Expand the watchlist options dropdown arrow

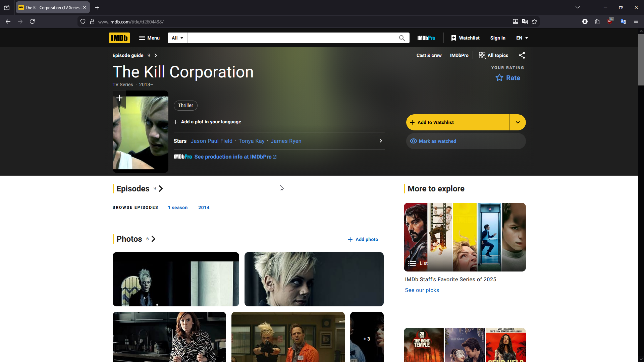(x=518, y=122)
